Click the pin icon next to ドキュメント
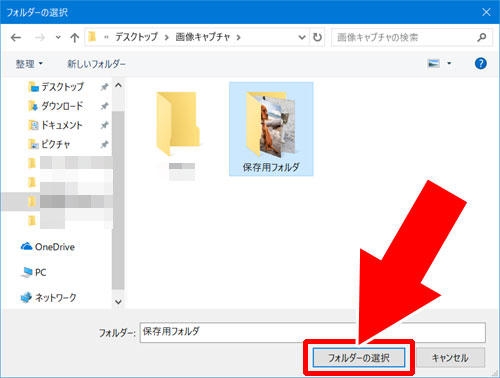 tap(104, 125)
